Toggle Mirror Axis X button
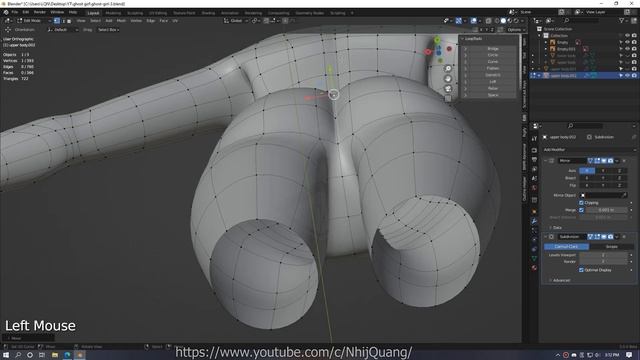This screenshot has height=360, width=640. point(587,171)
